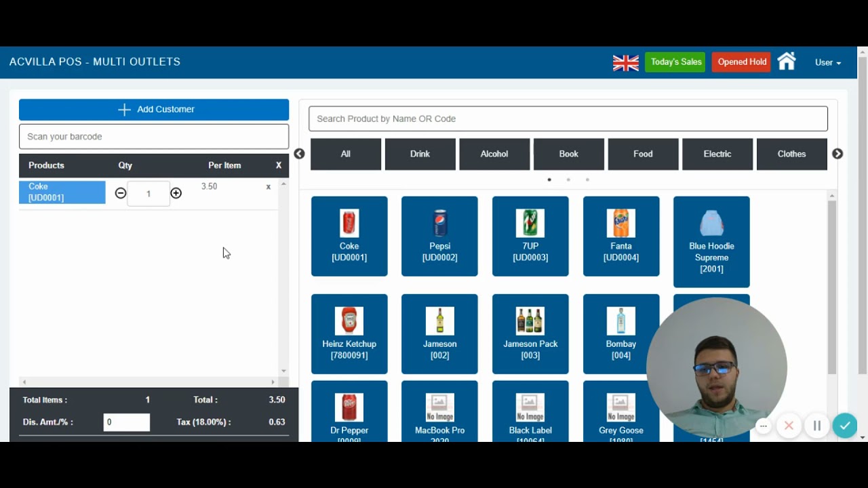Click the cart list scroll down arrow
This screenshot has height=488, width=868.
click(283, 371)
